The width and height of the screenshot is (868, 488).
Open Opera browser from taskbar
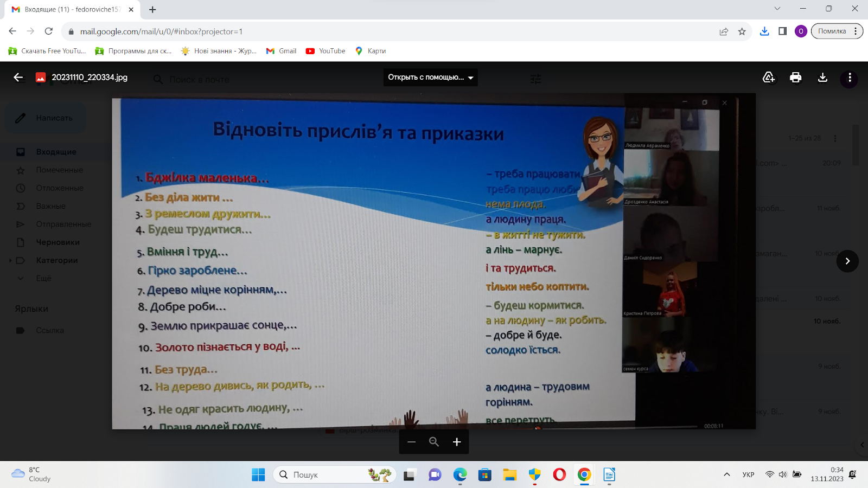559,475
